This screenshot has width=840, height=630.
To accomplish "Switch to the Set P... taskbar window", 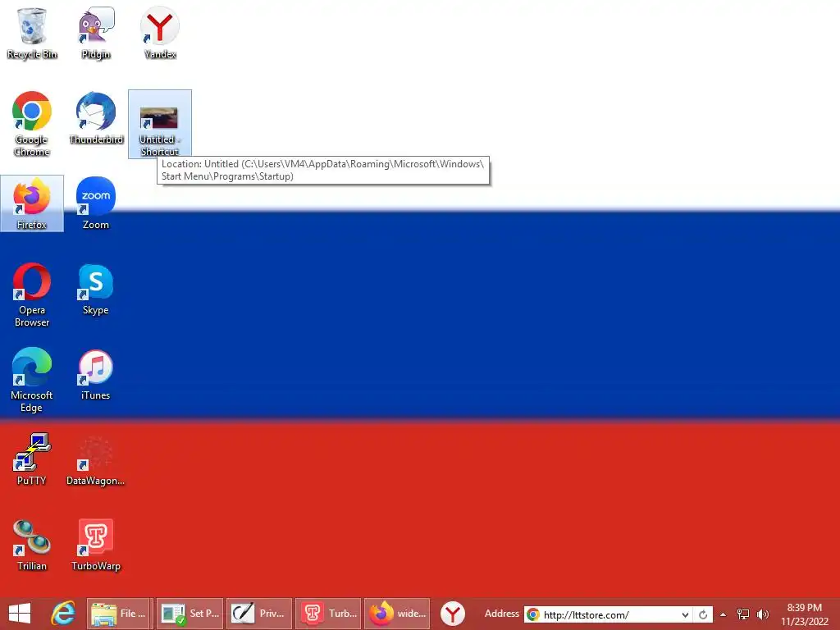I will [x=189, y=614].
